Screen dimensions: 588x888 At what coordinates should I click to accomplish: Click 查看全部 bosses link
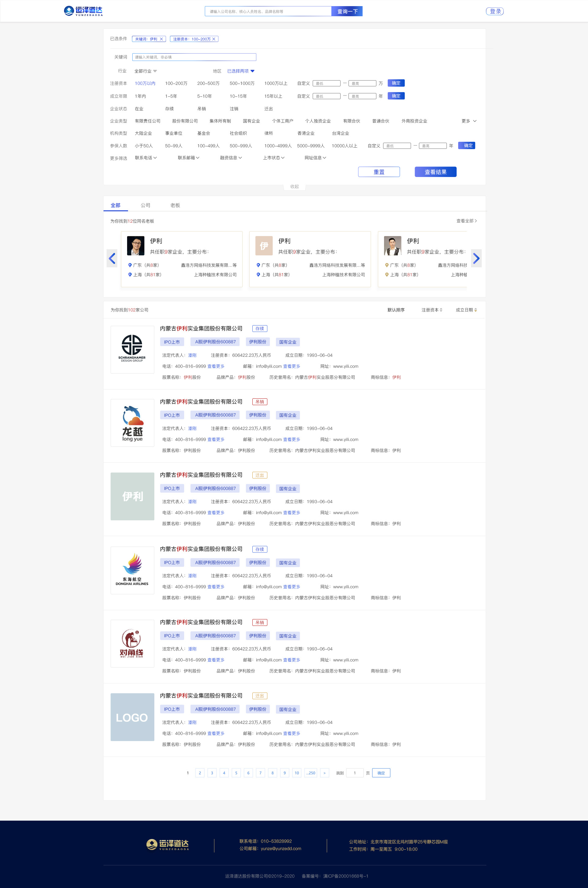pos(466,221)
